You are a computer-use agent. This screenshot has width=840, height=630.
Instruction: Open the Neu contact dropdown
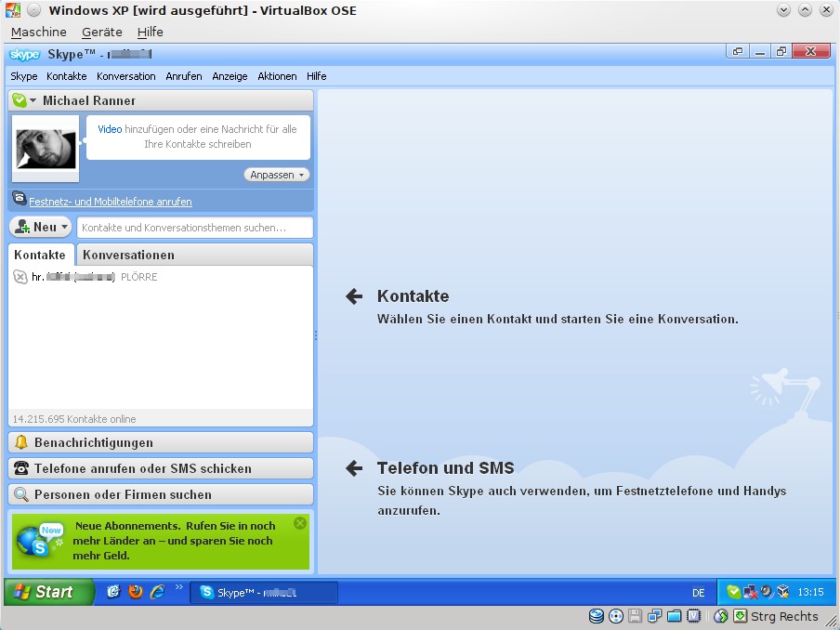40,227
